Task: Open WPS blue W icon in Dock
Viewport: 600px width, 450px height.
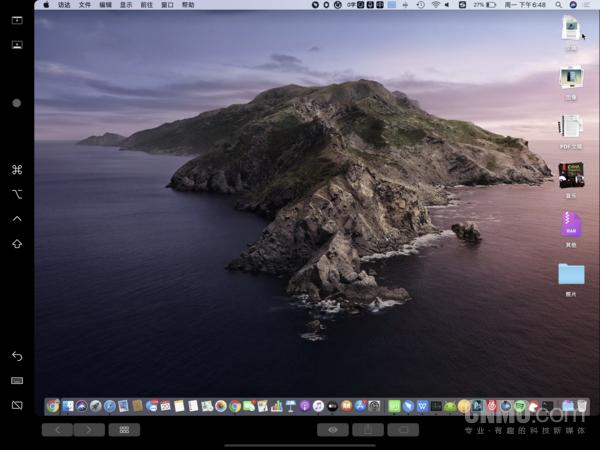Action: [422, 406]
